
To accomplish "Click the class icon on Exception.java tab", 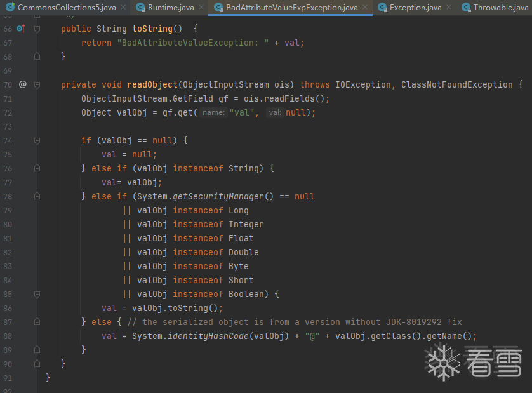I will [x=382, y=7].
